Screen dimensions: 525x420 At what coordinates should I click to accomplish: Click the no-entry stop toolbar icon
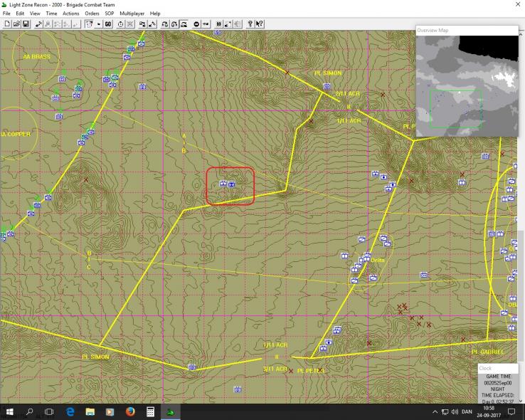click(x=196, y=23)
